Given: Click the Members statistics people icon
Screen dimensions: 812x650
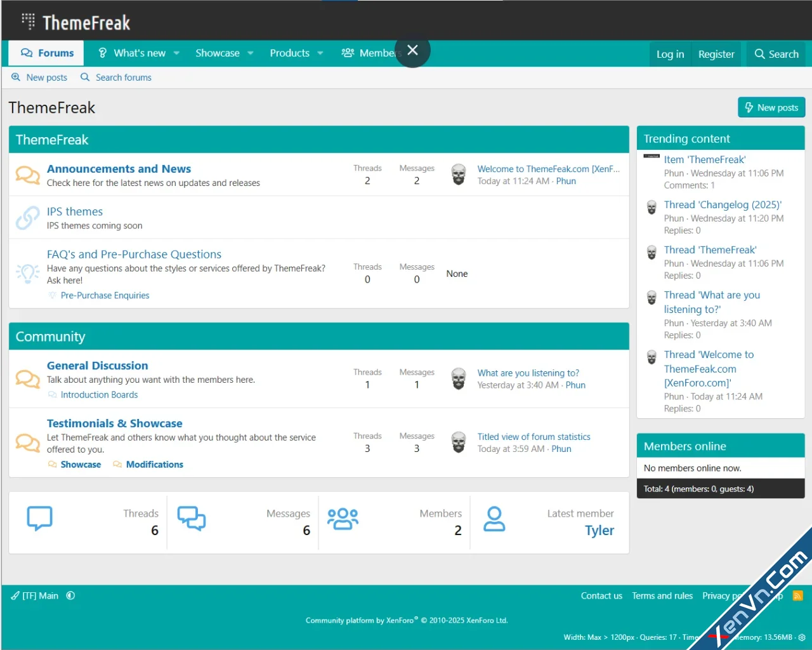Looking at the screenshot, I should [x=343, y=519].
